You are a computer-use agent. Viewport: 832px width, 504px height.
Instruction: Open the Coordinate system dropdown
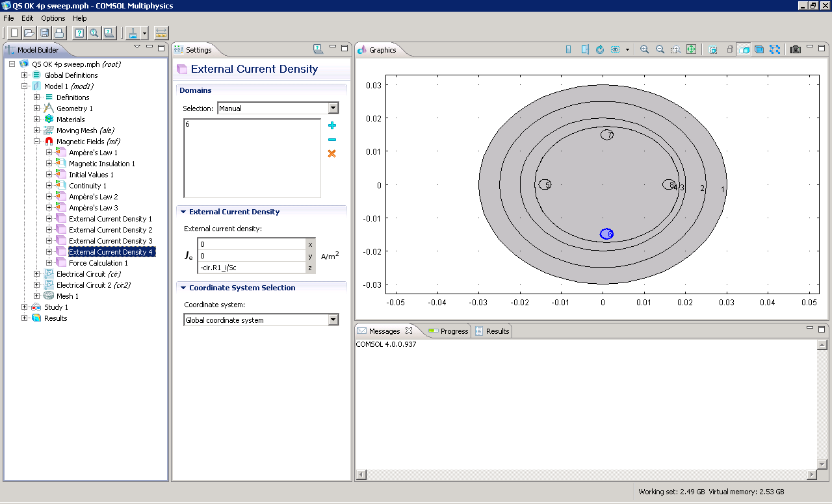333,320
